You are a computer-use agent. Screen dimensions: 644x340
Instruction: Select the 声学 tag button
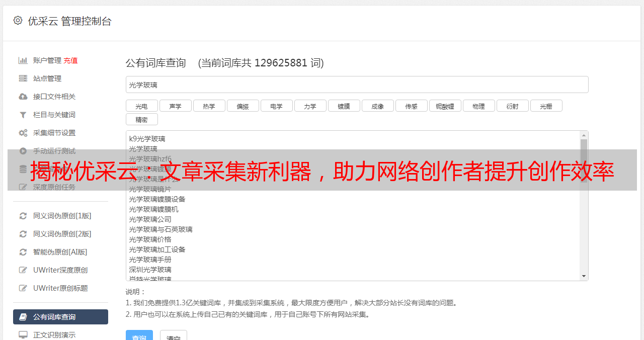[175, 106]
